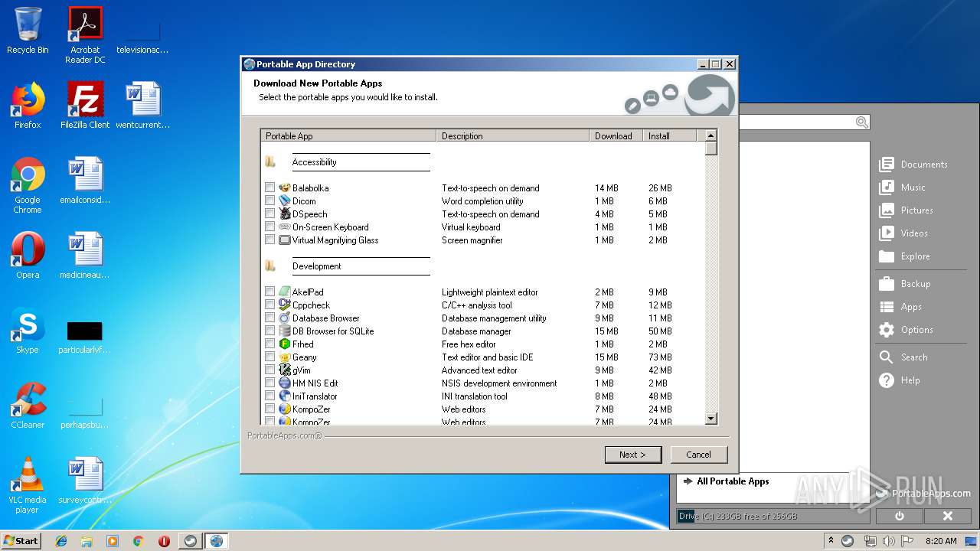
Task: Sort by Install column header
Action: pos(670,135)
